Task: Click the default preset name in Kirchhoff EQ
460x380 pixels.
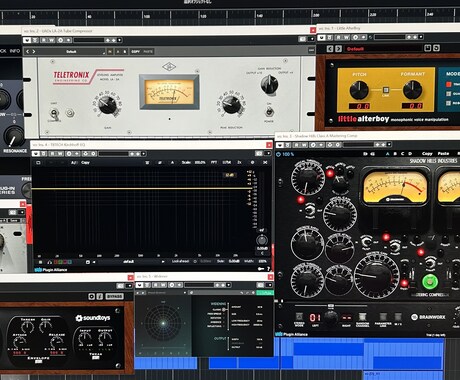Action: (x=128, y=262)
